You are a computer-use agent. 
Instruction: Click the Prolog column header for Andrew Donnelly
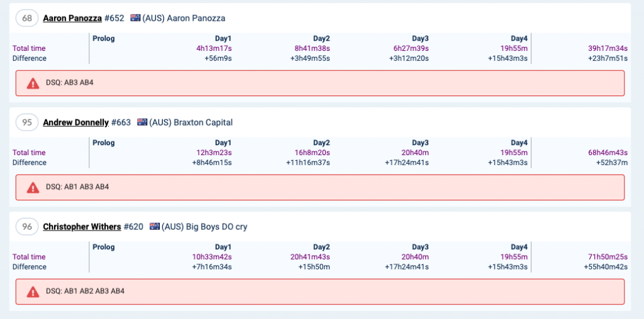coord(104,143)
